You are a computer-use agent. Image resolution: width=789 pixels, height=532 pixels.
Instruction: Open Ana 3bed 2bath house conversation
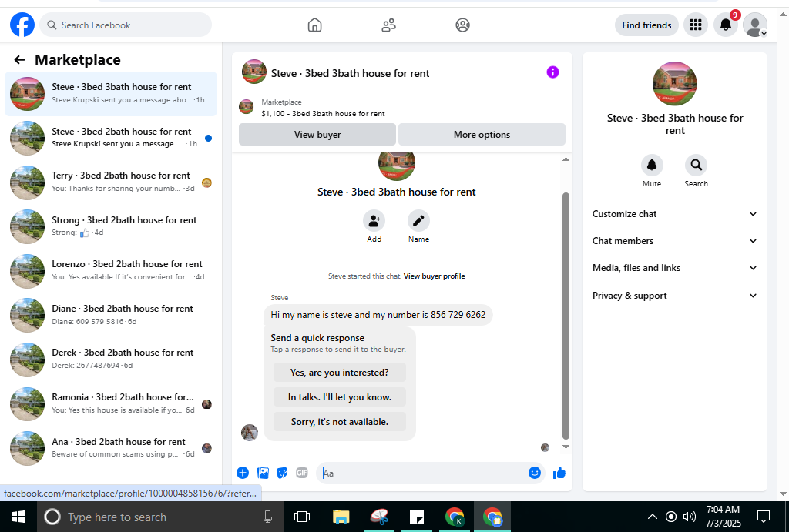pyautogui.click(x=111, y=448)
